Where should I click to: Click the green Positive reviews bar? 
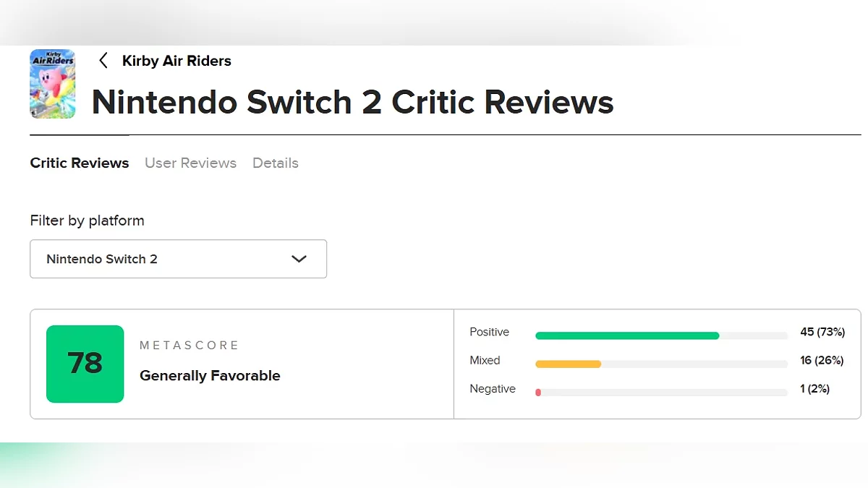click(x=626, y=335)
